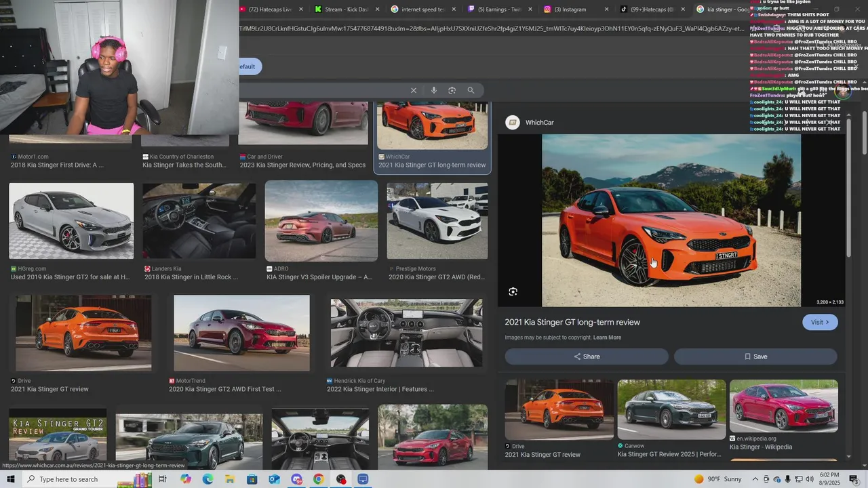Open the 90°F Sunny weather widget

coord(718,479)
